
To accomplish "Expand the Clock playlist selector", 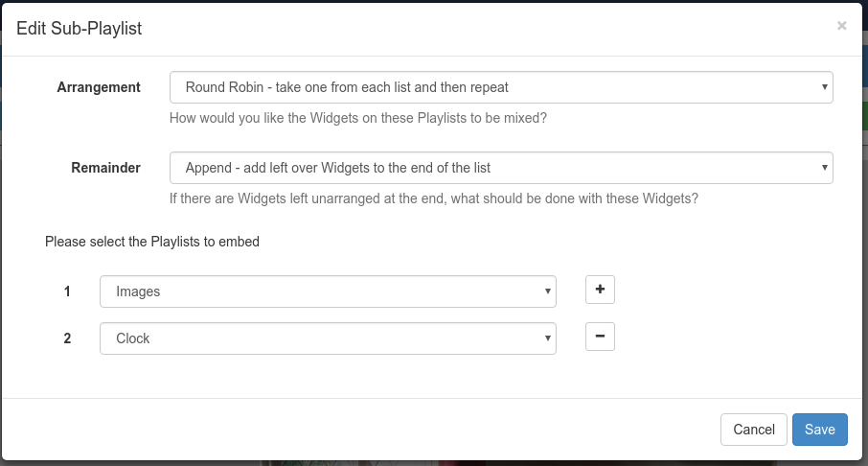I will coord(328,338).
